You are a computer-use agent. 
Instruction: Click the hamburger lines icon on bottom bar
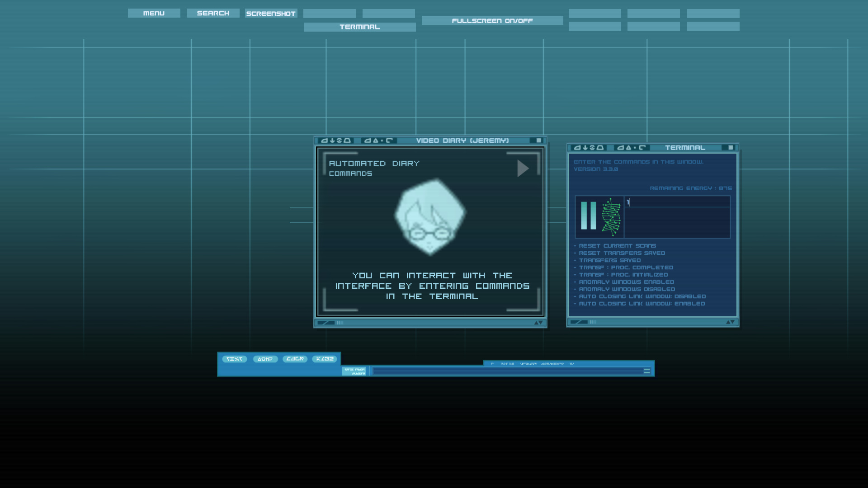click(x=646, y=371)
